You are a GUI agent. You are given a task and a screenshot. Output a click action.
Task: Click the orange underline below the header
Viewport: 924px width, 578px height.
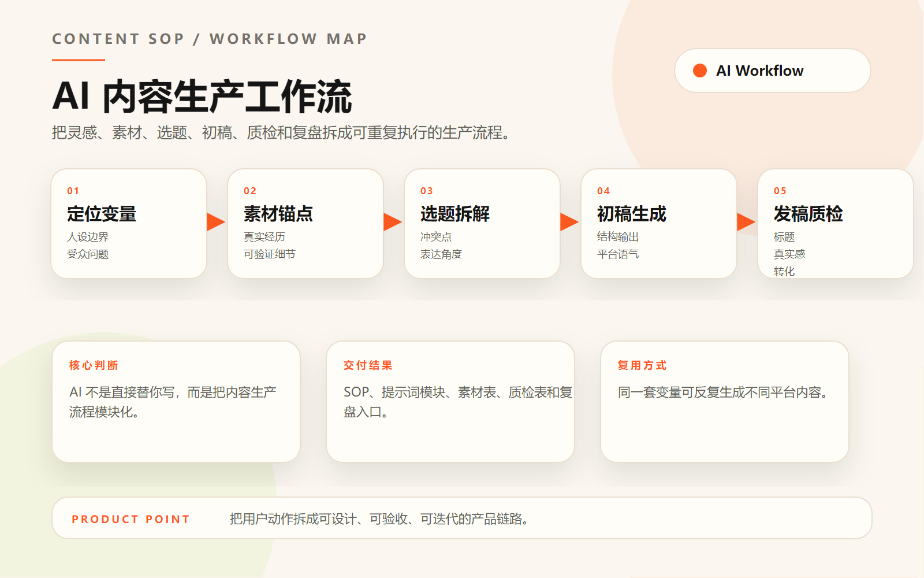tap(79, 60)
